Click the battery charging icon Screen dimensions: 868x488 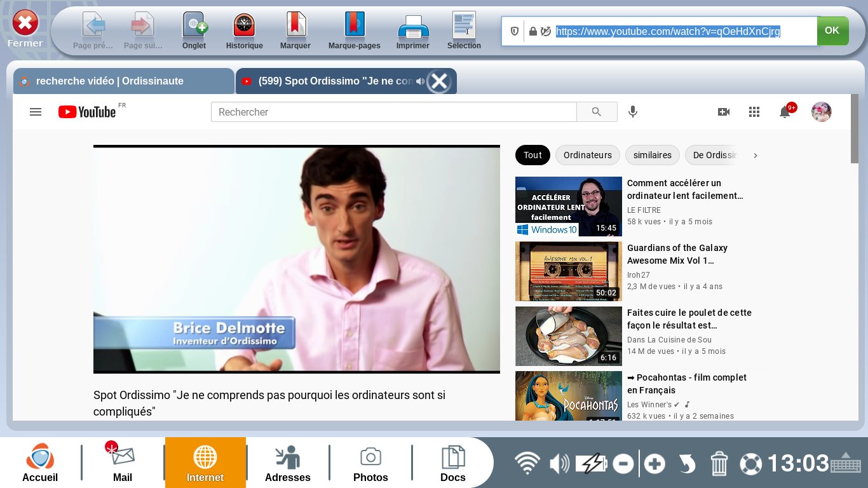click(592, 464)
